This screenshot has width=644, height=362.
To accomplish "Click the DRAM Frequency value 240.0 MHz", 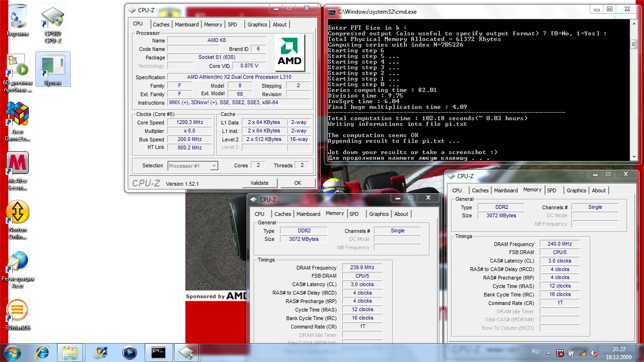I will pos(560,244).
